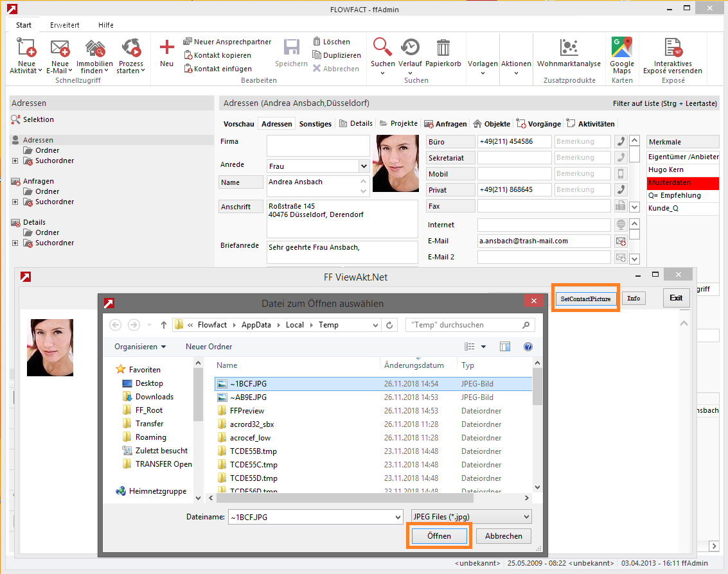Click the contact portrait in ViewAkt
This screenshot has width=728, height=574.
click(50, 347)
